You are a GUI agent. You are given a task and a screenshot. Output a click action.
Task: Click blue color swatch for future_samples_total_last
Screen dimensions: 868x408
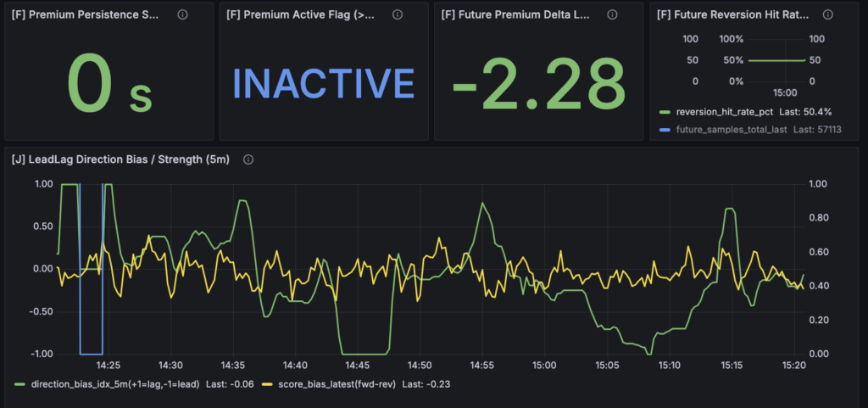[664, 130]
